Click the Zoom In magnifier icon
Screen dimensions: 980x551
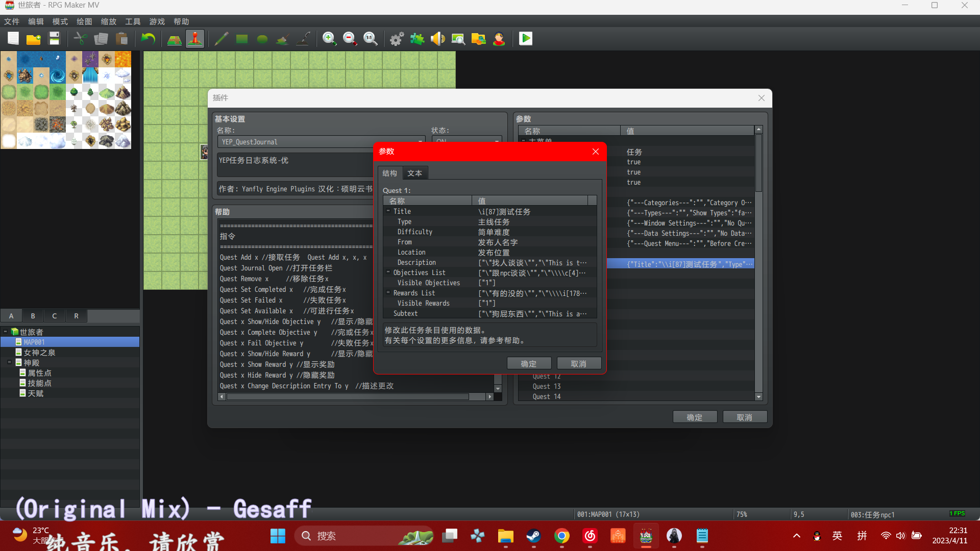point(329,39)
